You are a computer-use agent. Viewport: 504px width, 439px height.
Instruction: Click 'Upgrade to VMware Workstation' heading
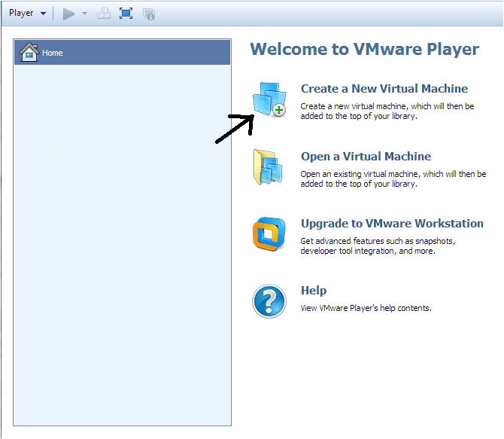392,224
